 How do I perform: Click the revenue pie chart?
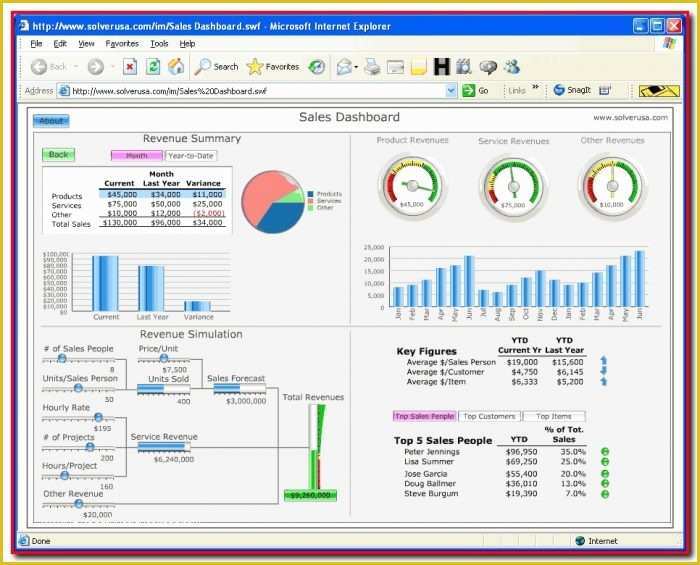pyautogui.click(x=273, y=202)
